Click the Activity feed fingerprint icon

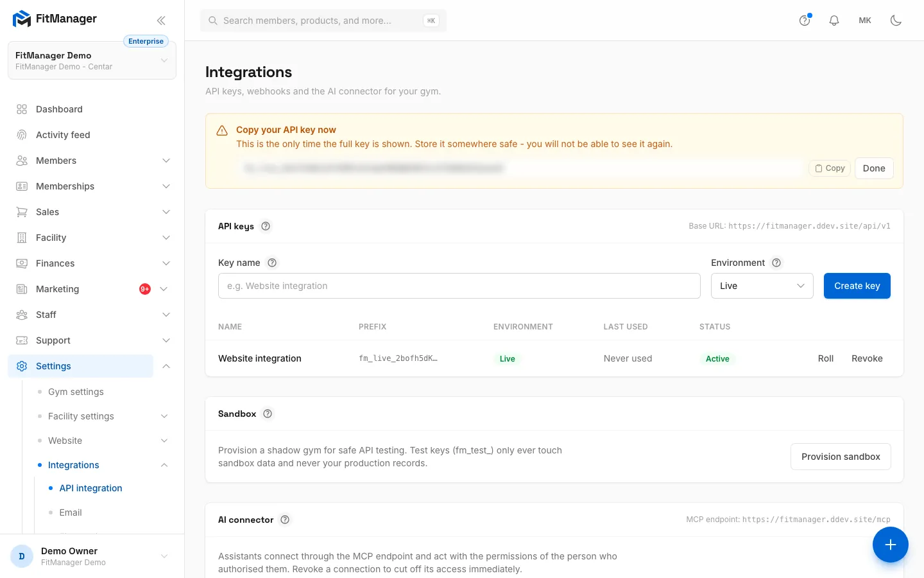coord(22,135)
